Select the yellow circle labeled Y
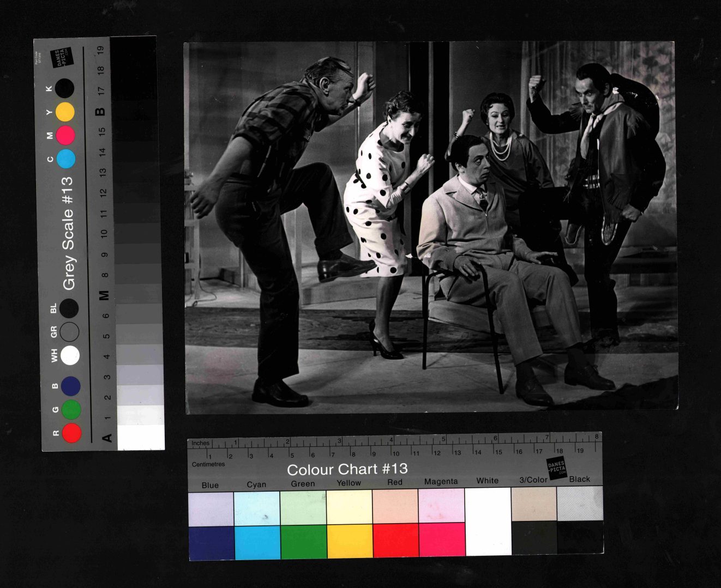The height and width of the screenshot is (588, 721). (65, 112)
